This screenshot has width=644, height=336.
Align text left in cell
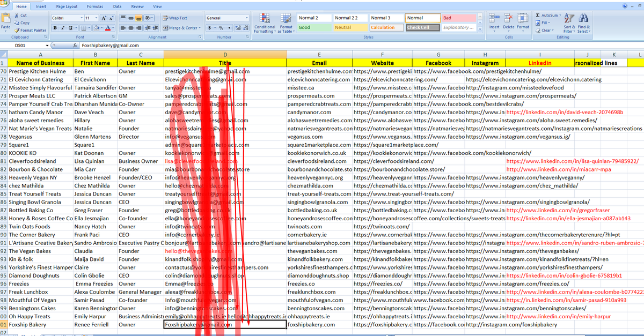pos(123,28)
